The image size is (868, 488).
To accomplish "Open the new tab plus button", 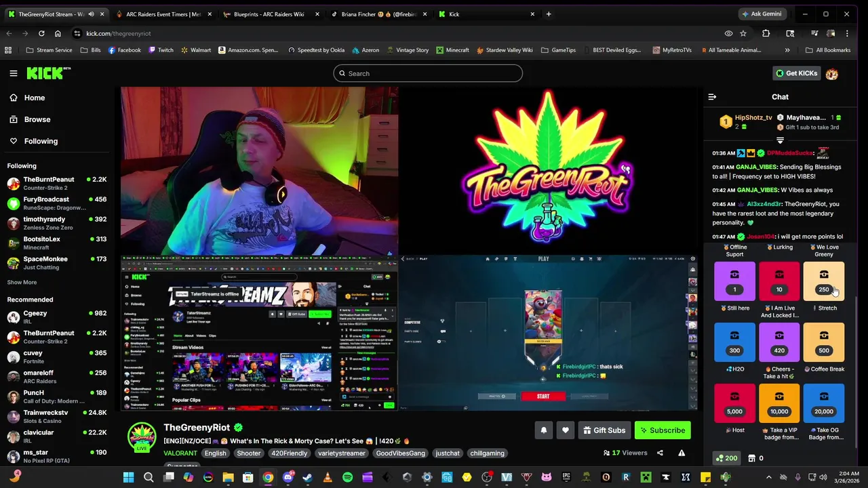I will coord(549,14).
